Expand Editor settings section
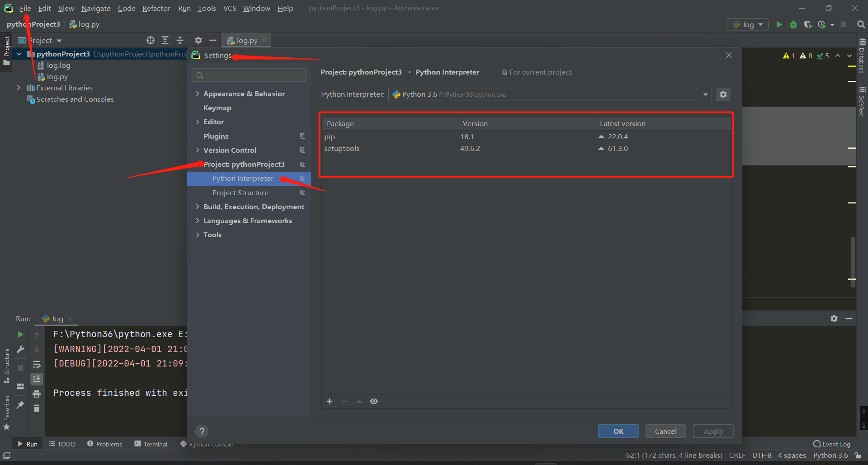This screenshot has height=465, width=868. (x=198, y=122)
